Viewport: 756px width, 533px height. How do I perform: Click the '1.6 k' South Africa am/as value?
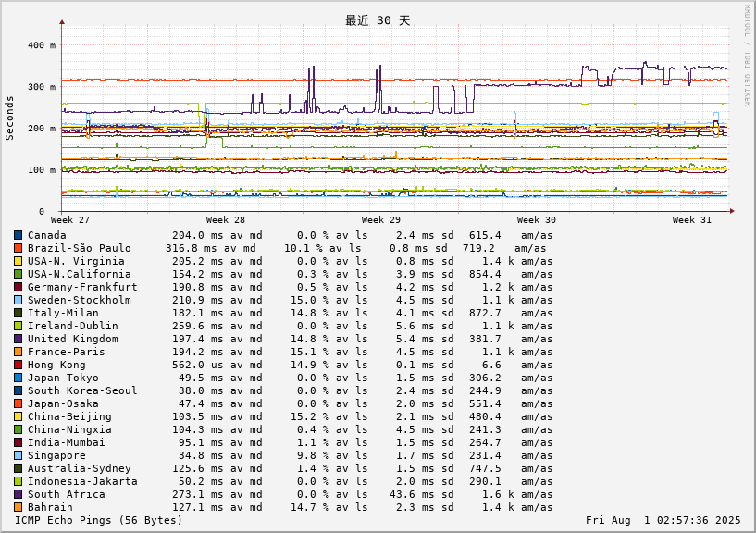tap(498, 494)
